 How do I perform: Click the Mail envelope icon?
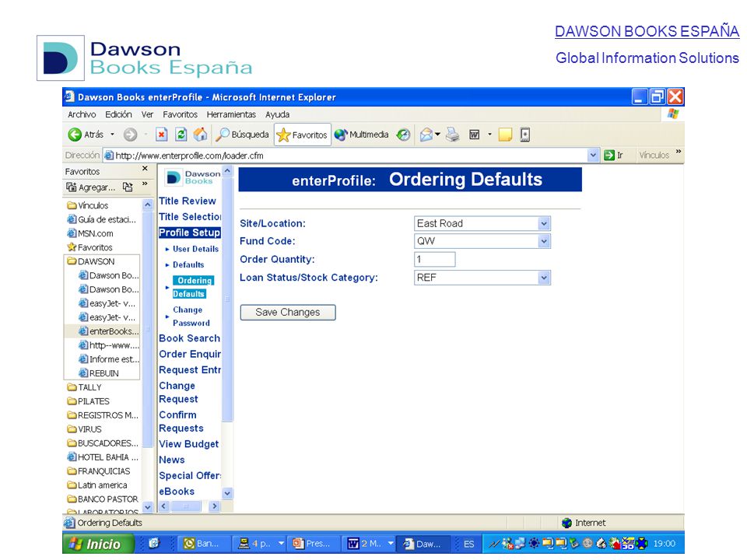426,135
